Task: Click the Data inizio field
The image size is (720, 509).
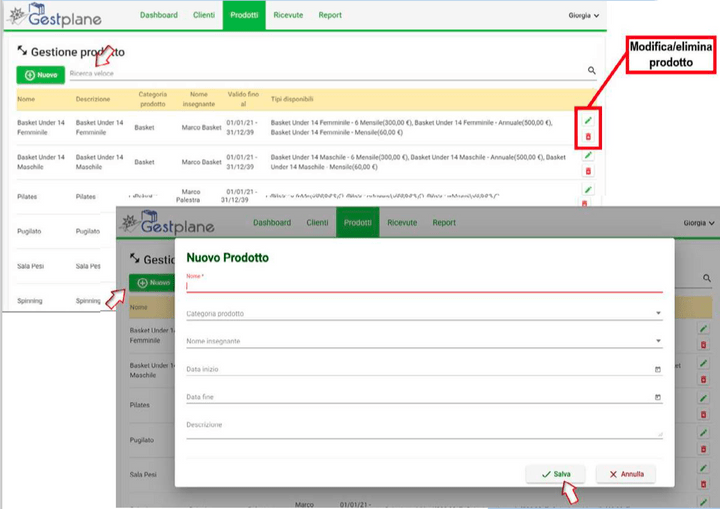Action: (424, 369)
